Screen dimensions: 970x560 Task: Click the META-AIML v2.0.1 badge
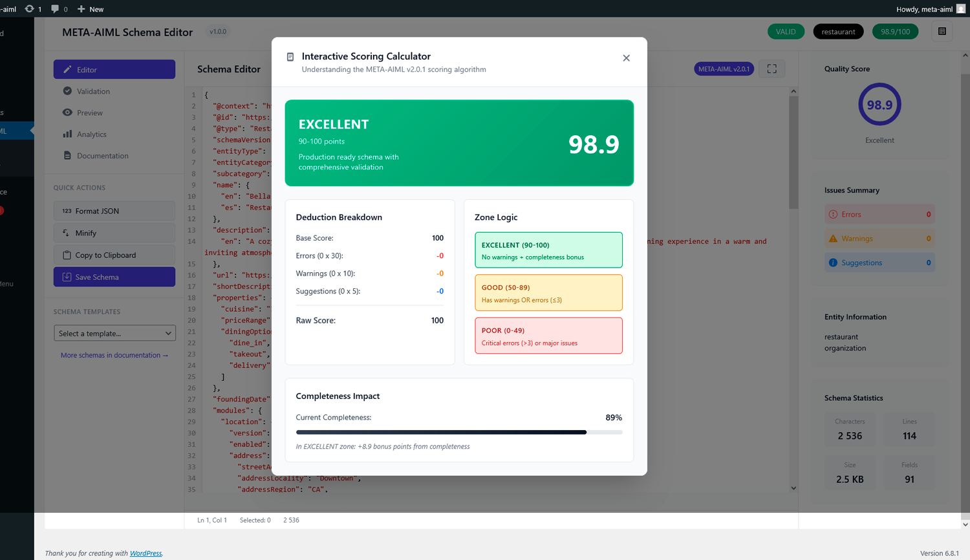pyautogui.click(x=724, y=69)
